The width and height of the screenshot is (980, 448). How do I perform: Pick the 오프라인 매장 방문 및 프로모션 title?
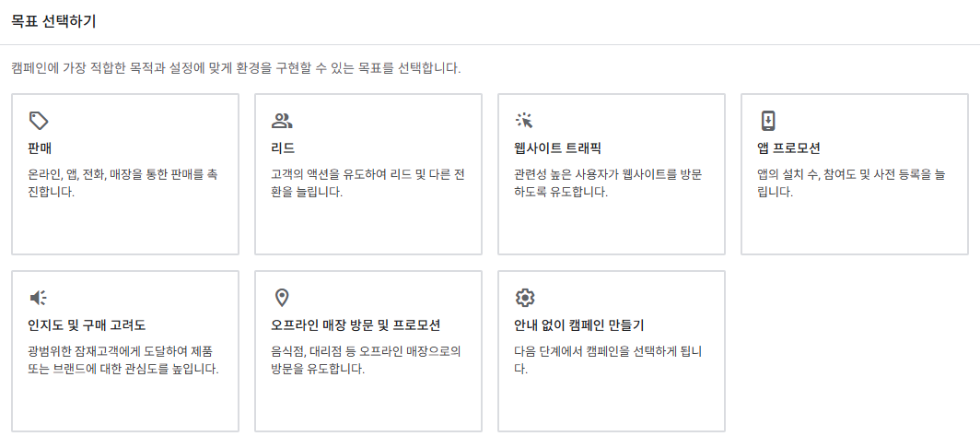(356, 326)
